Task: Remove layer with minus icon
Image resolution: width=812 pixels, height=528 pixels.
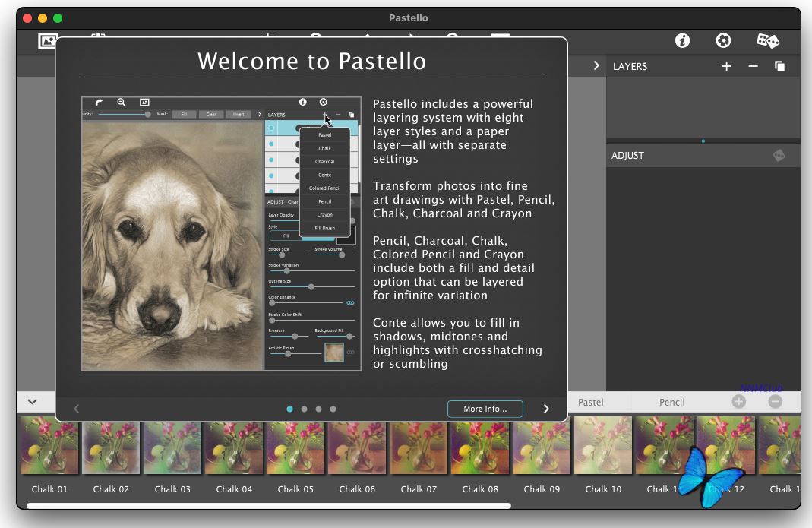Action: pos(753,66)
